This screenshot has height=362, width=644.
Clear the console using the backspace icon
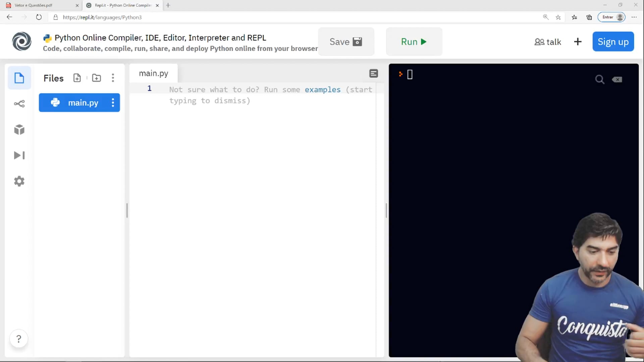click(x=617, y=79)
